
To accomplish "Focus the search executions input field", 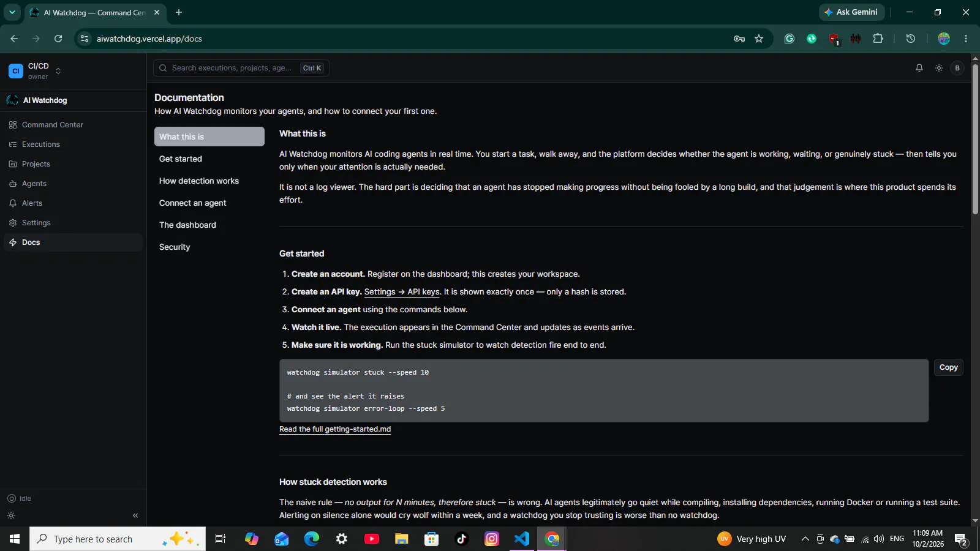I will 241,68.
